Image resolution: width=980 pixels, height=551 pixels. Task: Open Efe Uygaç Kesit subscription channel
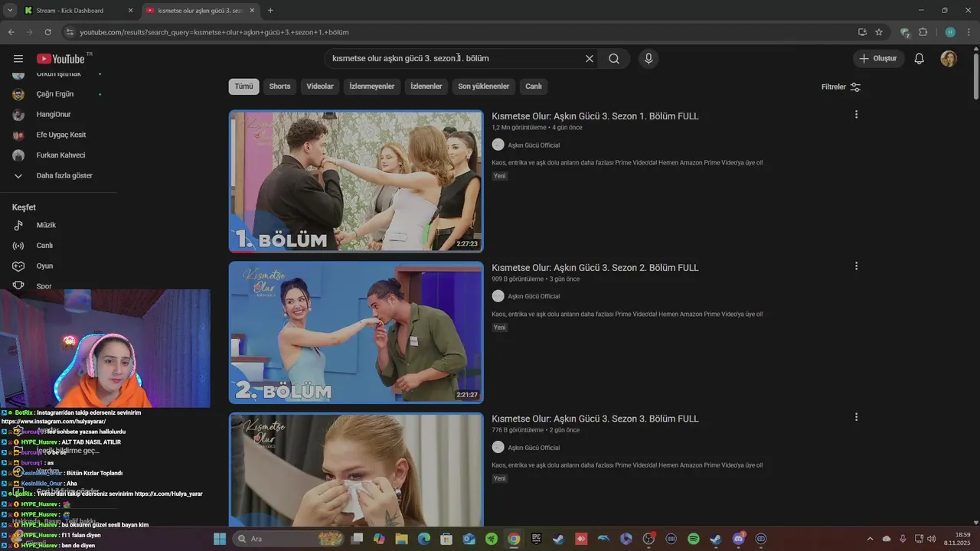pos(61,135)
